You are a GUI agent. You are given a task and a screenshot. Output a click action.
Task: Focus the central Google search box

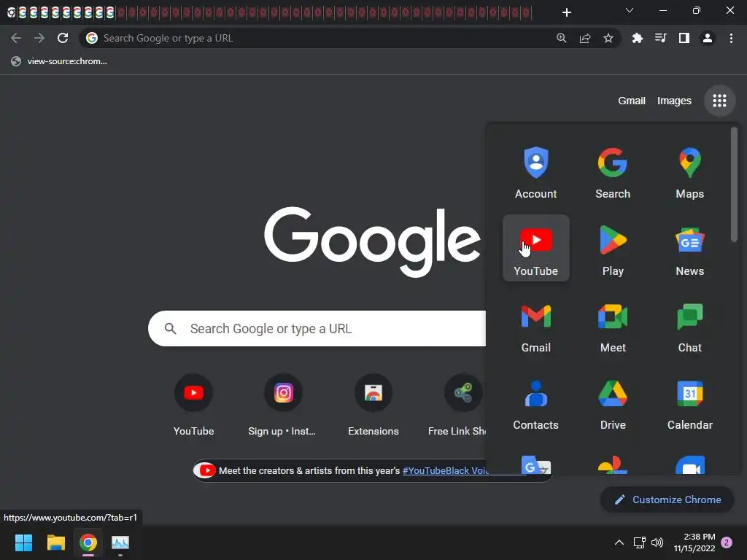tap(317, 329)
